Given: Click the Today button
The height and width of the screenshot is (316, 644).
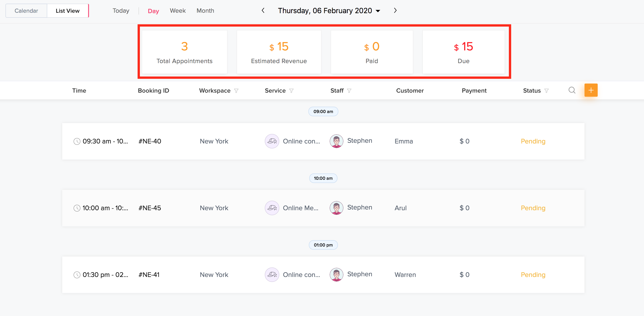Looking at the screenshot, I should 121,11.
